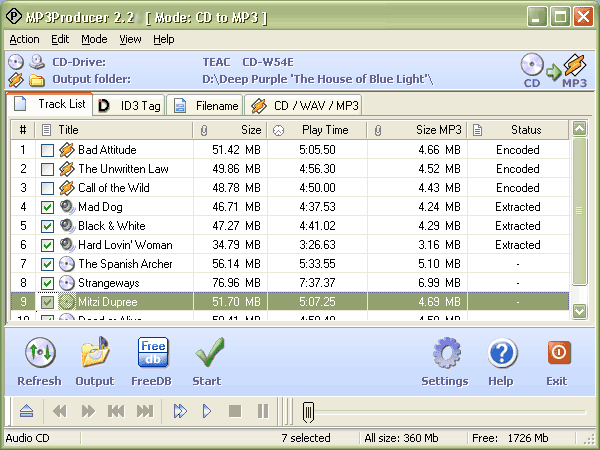Click the output path 'D:\Deep Purple' text
Image resolution: width=600 pixels, height=450 pixels.
click(318, 79)
